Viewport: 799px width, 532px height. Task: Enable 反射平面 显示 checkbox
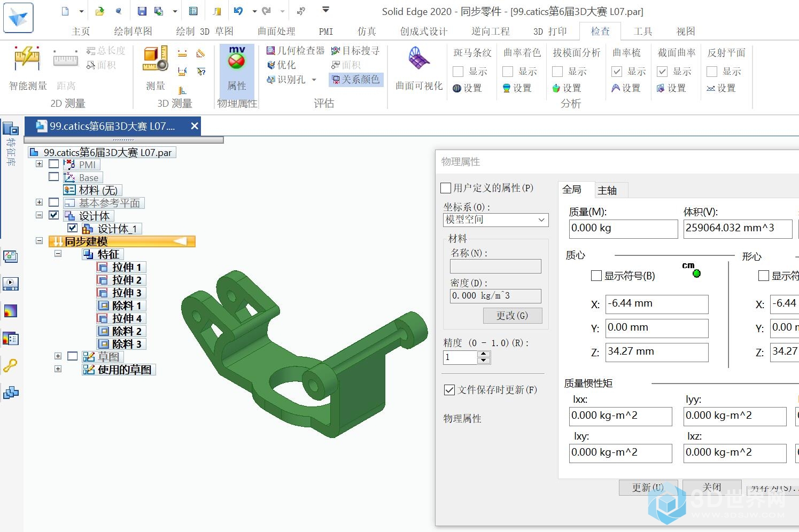coord(712,72)
